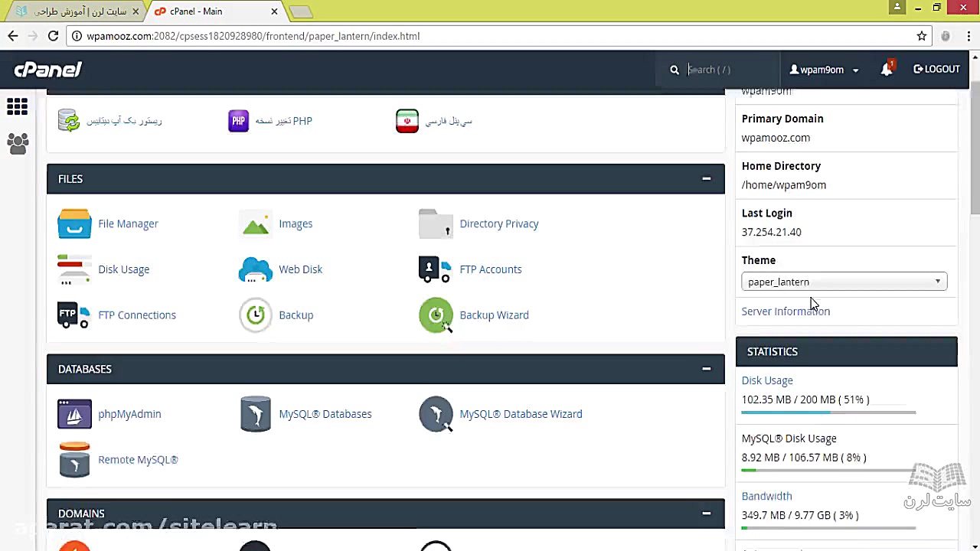The image size is (980, 551).
Task: Click the cPanel logo
Action: [47, 70]
